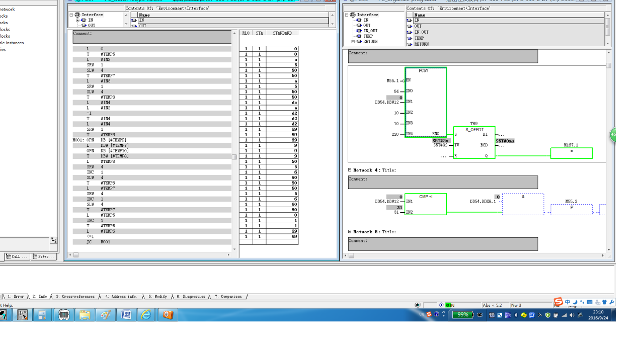The width and height of the screenshot is (644, 362).
Task: Click the STANDARD column header
Action: point(282,33)
